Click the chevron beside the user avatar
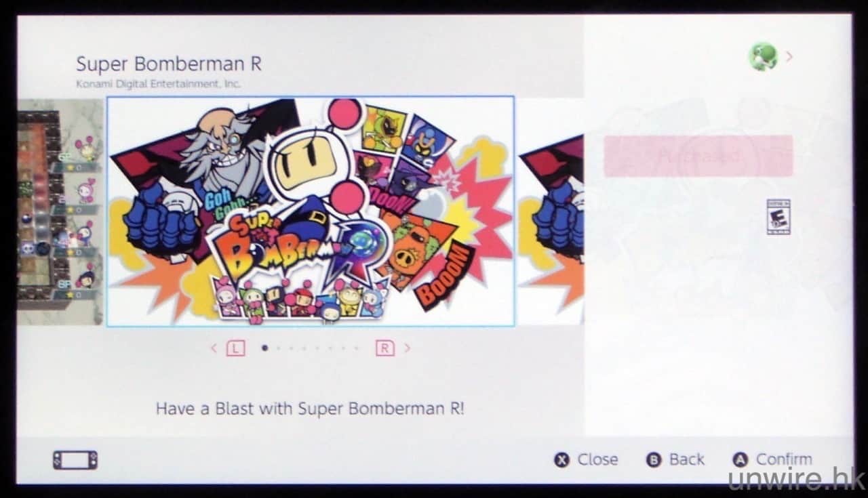The height and width of the screenshot is (498, 868). (x=789, y=57)
